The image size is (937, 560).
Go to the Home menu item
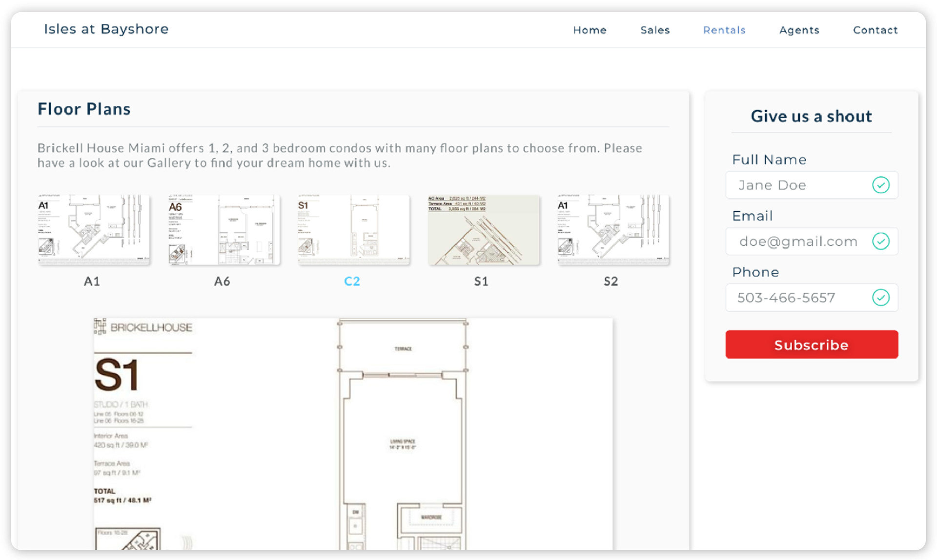[590, 30]
